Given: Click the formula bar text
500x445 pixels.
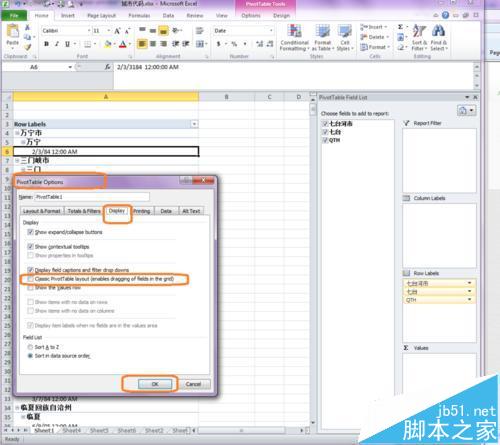Looking at the screenshot, I should point(148,67).
